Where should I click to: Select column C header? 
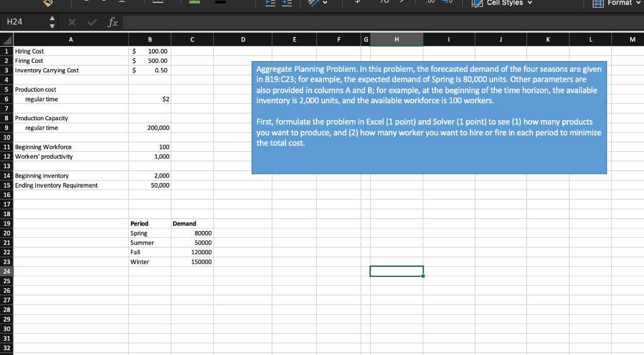pyautogui.click(x=192, y=40)
